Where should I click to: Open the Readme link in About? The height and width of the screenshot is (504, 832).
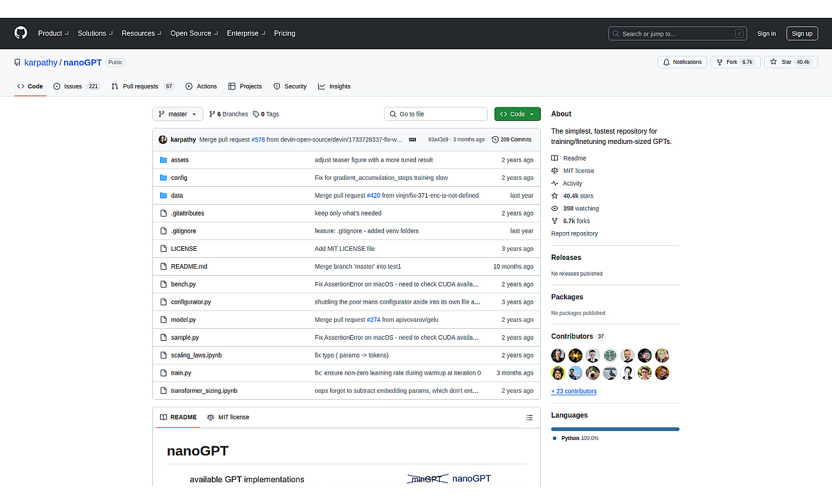pyautogui.click(x=568, y=158)
